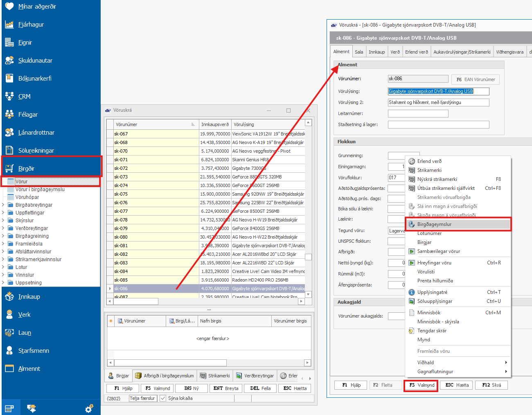The image size is (532, 415).
Task: Open the CRM module icon
Action: [9, 96]
